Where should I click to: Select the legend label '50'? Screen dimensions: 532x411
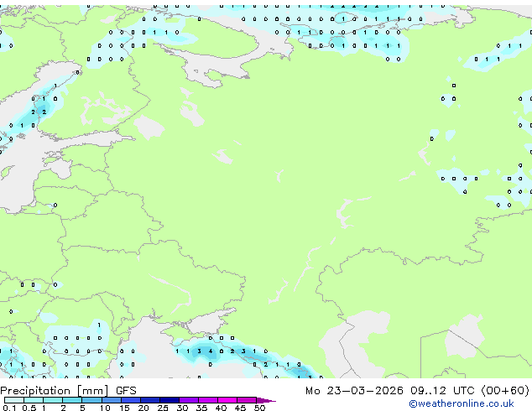(259, 408)
